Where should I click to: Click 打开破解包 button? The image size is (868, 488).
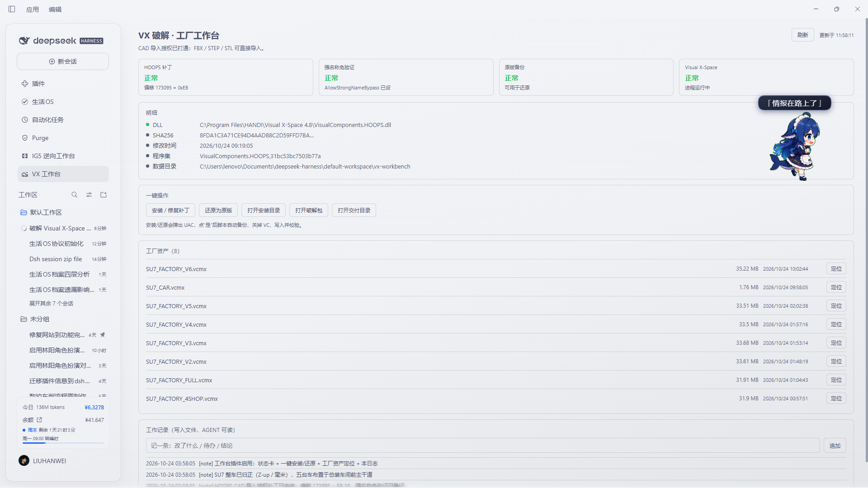(309, 210)
